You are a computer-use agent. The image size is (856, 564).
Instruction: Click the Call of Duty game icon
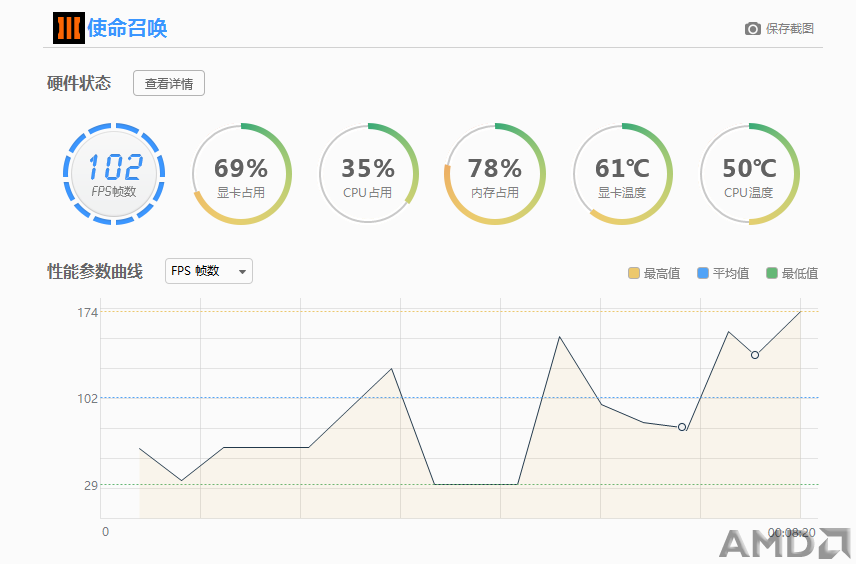click(69, 28)
